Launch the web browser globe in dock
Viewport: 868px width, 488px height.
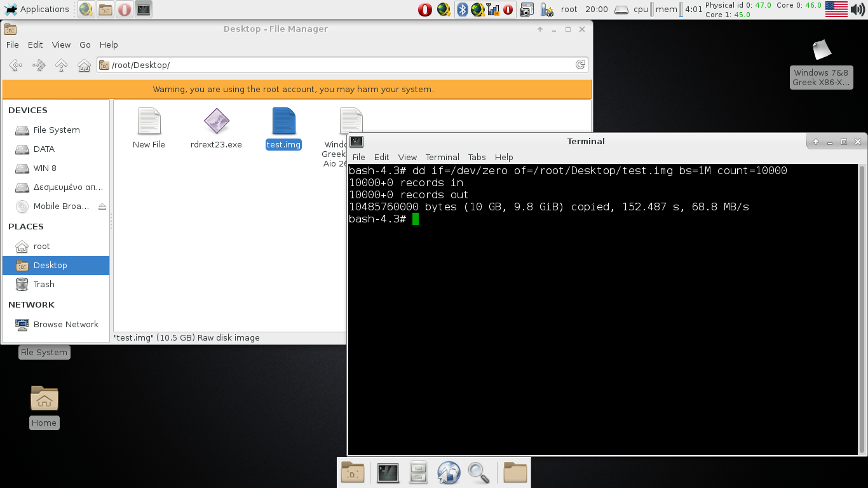click(x=449, y=473)
